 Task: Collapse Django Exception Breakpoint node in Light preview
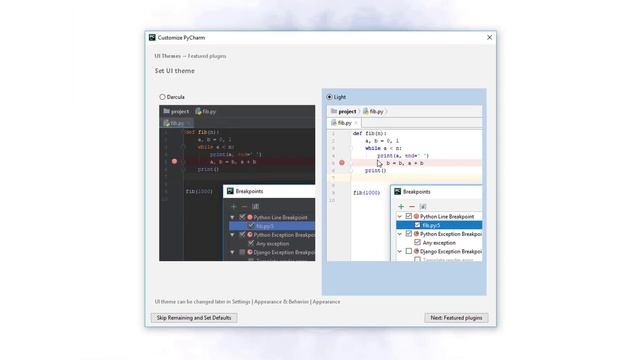click(x=400, y=251)
